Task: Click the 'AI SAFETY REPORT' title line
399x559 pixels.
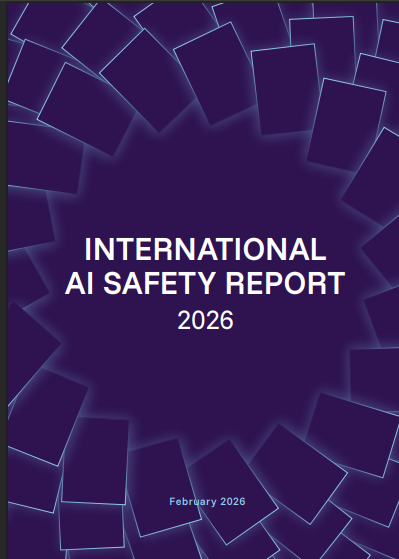Action: 205,283
